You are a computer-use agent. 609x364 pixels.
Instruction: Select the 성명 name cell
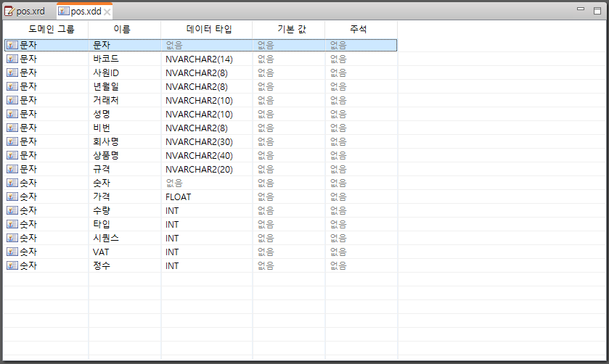[125, 114]
